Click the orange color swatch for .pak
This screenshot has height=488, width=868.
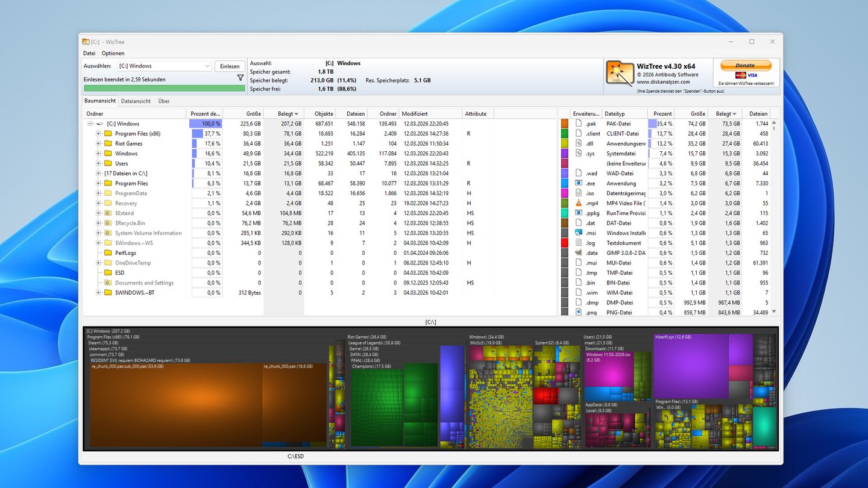click(x=565, y=124)
